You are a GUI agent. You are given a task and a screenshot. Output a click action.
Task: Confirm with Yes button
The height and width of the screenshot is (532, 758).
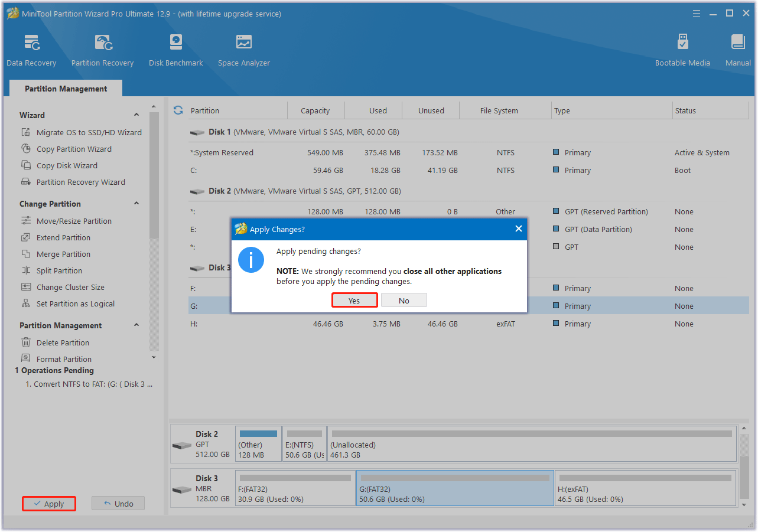point(354,301)
